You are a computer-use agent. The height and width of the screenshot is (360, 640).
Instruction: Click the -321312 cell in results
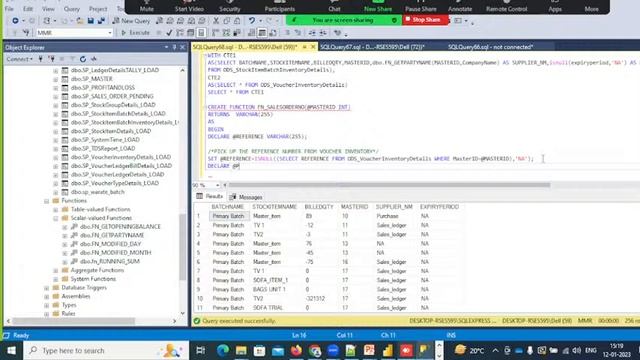tap(315, 299)
